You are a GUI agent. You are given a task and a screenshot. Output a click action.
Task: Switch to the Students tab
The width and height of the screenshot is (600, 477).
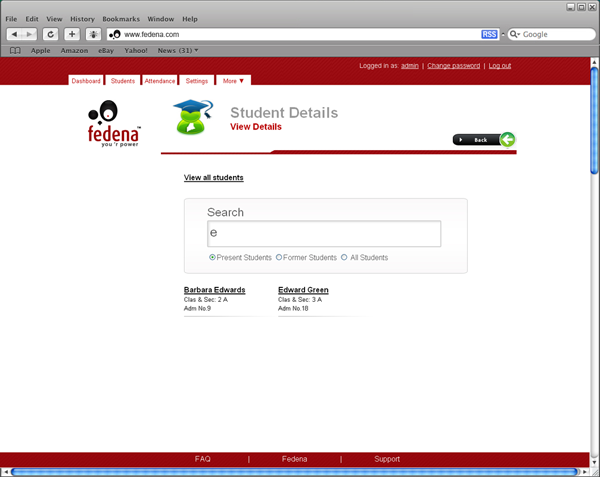(x=123, y=81)
